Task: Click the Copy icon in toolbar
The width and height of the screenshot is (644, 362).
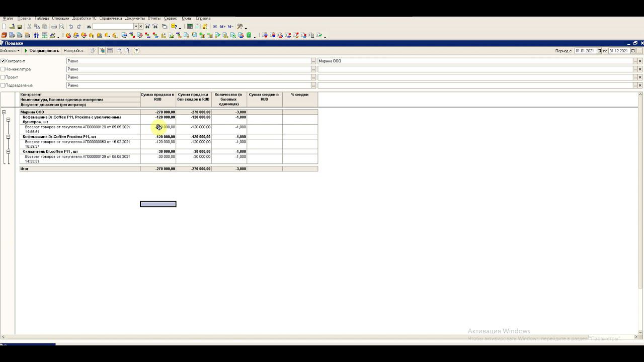Action: coord(37,27)
